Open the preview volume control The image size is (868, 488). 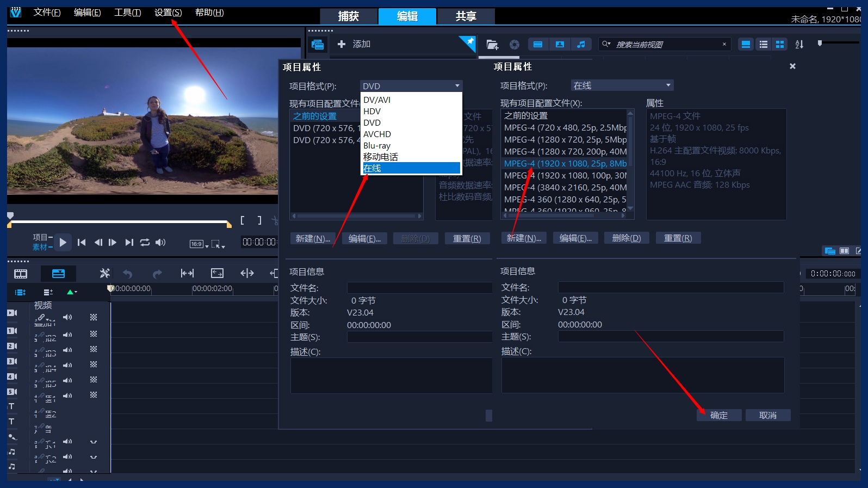pos(160,243)
